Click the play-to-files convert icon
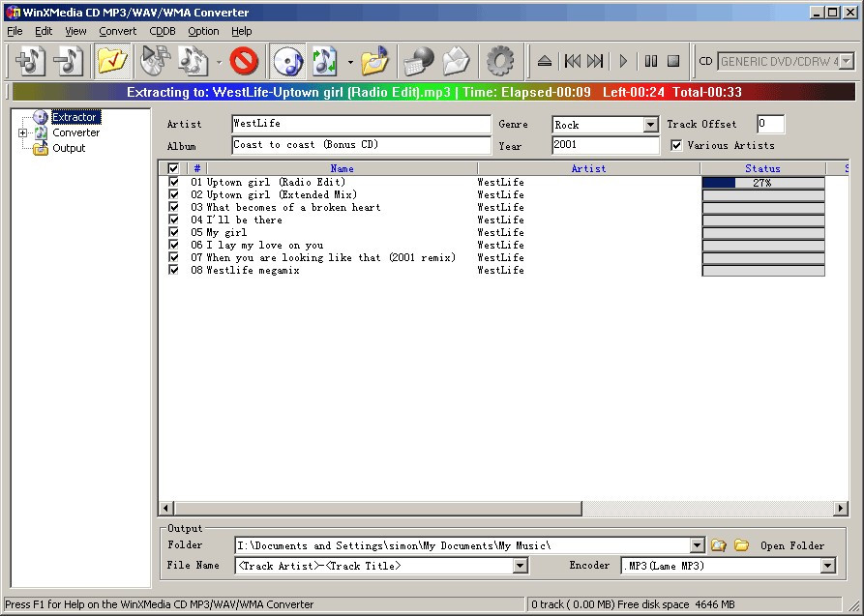 point(154,61)
